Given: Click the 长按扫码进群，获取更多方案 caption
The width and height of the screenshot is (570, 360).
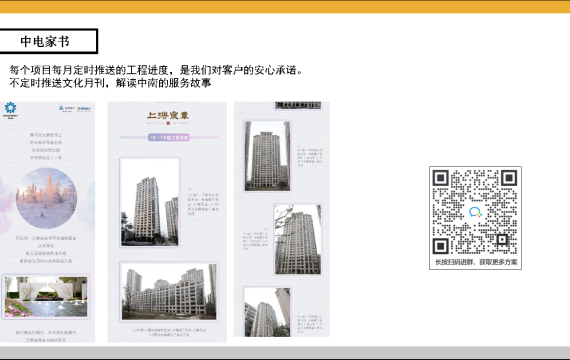Looking at the screenshot, I should coord(476,262).
